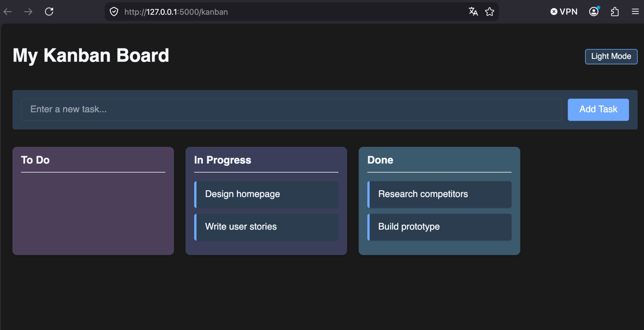Go forward using the browser forward arrow
The width and height of the screenshot is (644, 330).
pos(28,12)
